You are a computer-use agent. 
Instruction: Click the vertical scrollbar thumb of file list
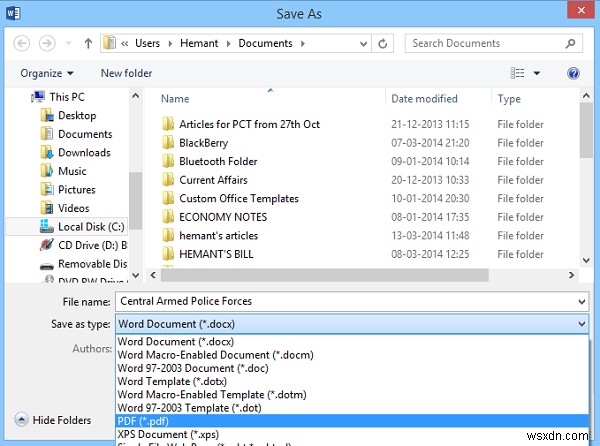[586, 130]
